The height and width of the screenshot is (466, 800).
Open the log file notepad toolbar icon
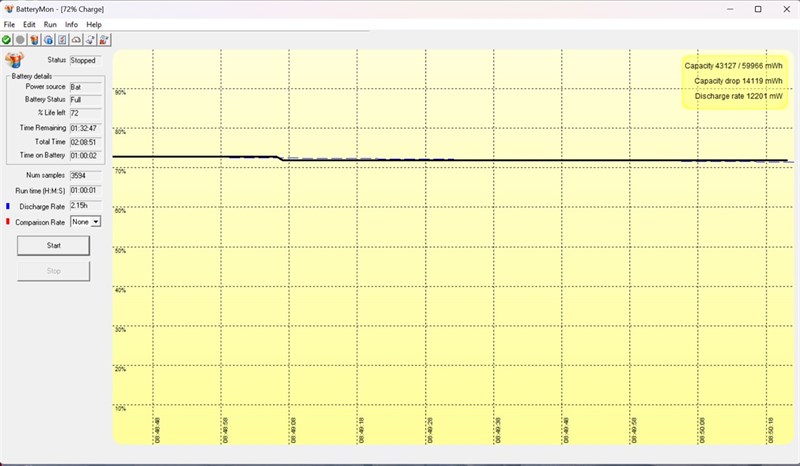coord(62,40)
